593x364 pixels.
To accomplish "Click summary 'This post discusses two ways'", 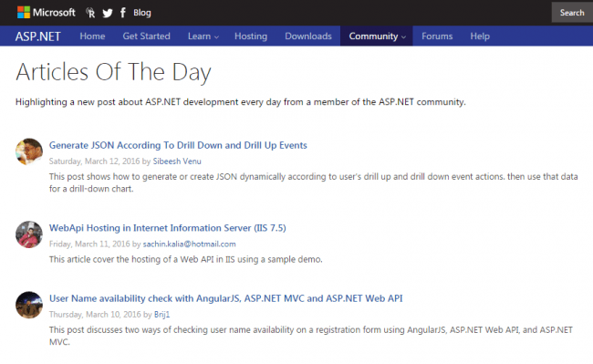I will 311,336.
